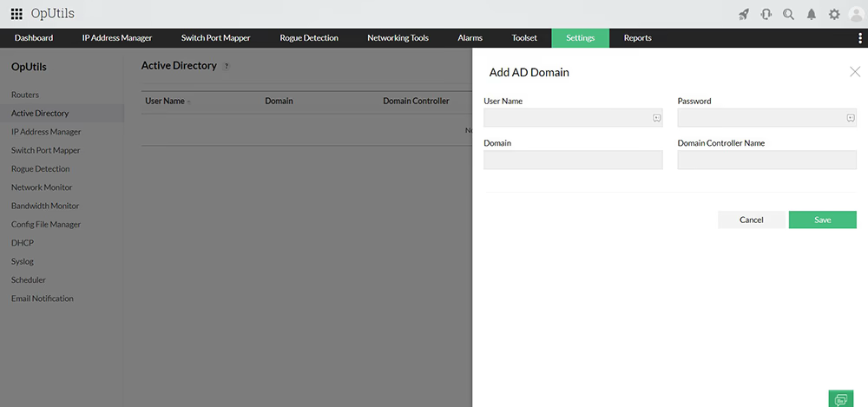This screenshot has width=868, height=407.
Task: Click the OpUtils logo text
Action: [53, 14]
